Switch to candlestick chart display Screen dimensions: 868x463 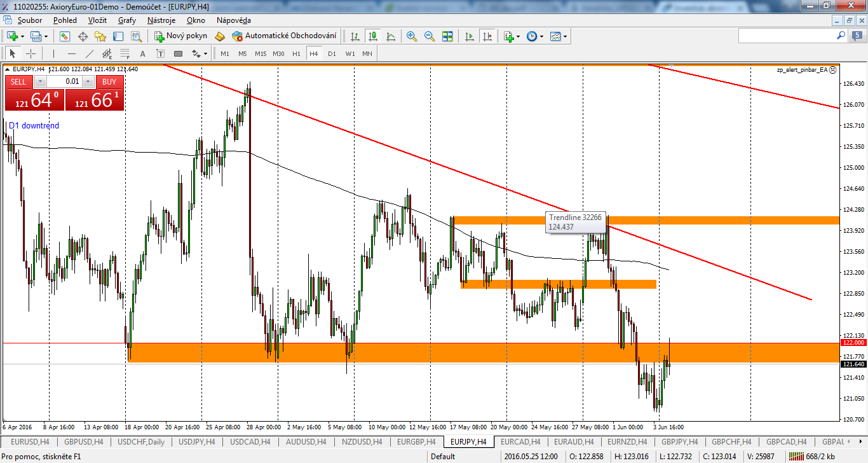[x=372, y=36]
